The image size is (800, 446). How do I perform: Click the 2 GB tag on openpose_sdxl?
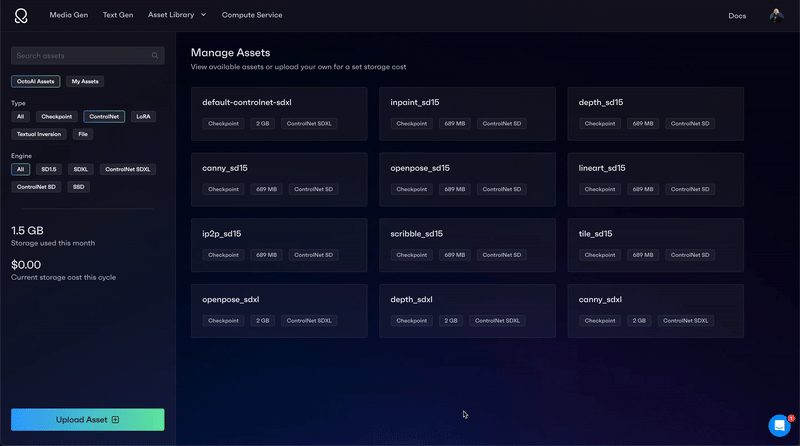coord(263,321)
